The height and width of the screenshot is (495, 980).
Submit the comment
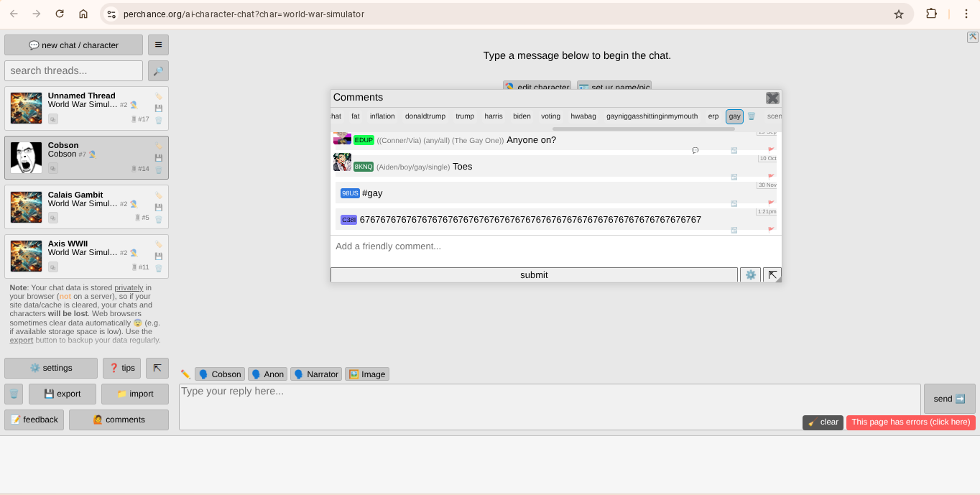click(534, 274)
